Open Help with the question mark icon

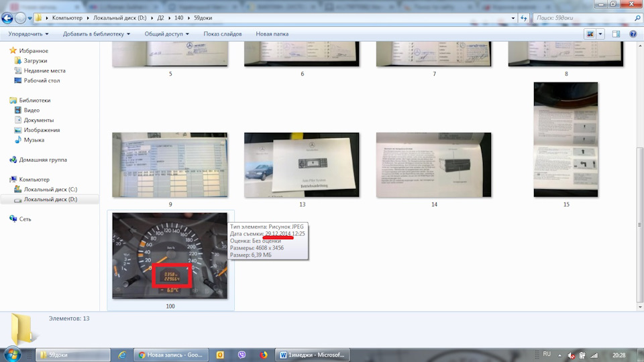point(633,34)
